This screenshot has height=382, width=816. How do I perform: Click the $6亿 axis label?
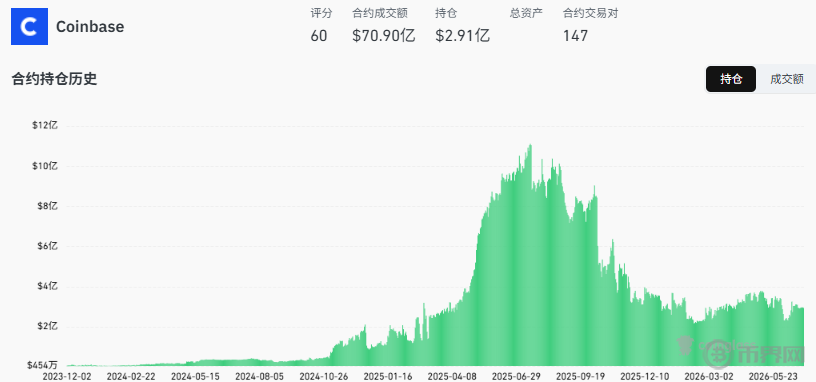point(48,246)
